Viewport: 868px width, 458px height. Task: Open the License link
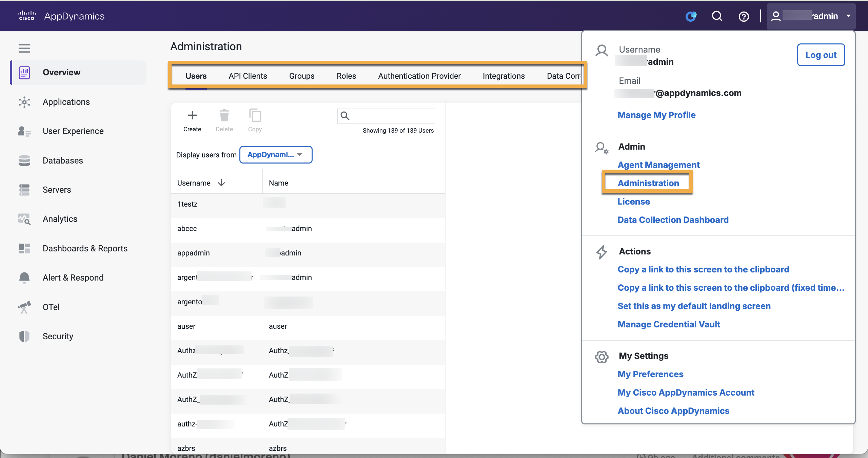click(633, 202)
